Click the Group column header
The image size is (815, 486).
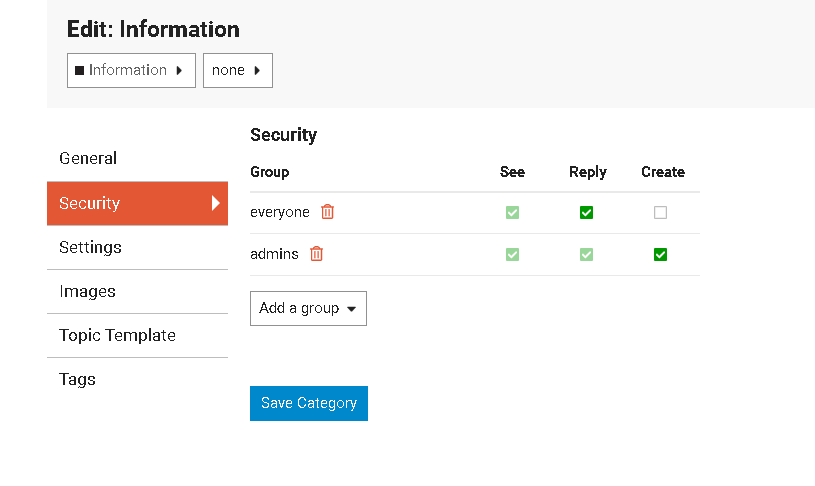pyautogui.click(x=270, y=172)
